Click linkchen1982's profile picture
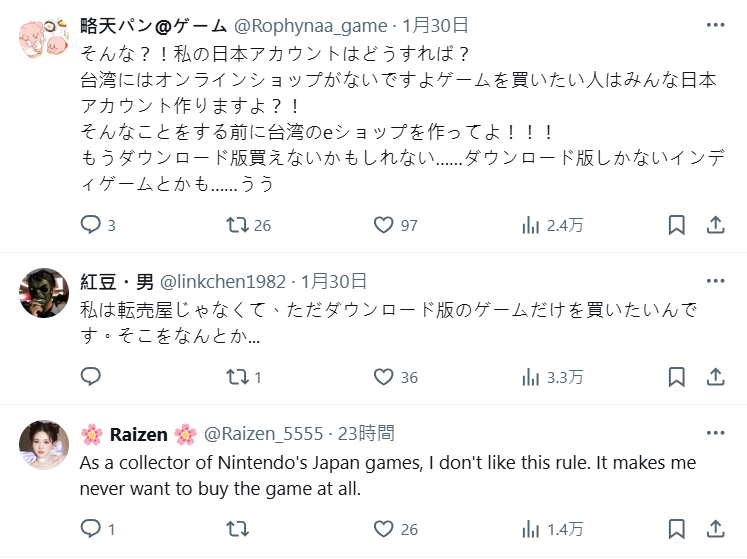Image resolution: width=747 pixels, height=559 pixels. click(43, 293)
